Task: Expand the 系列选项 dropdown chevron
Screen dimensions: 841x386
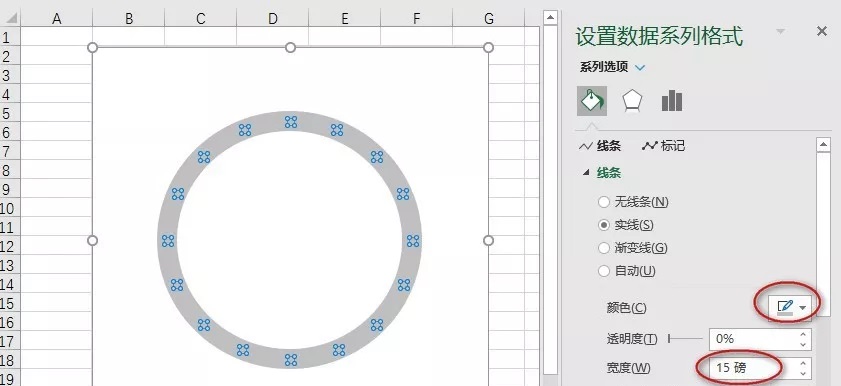Action: (640, 68)
